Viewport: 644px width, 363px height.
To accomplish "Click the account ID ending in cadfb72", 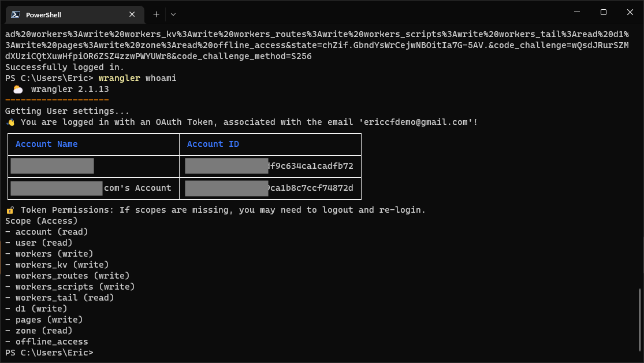I will pos(310,166).
